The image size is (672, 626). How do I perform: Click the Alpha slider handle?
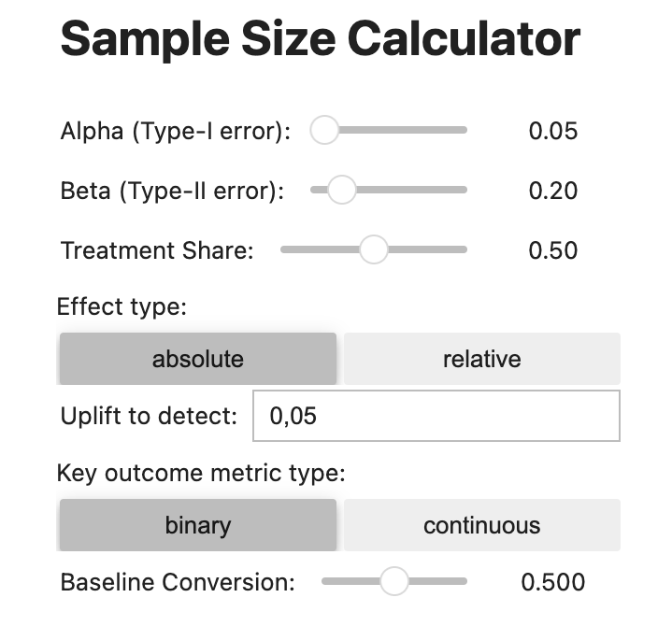pos(324,131)
